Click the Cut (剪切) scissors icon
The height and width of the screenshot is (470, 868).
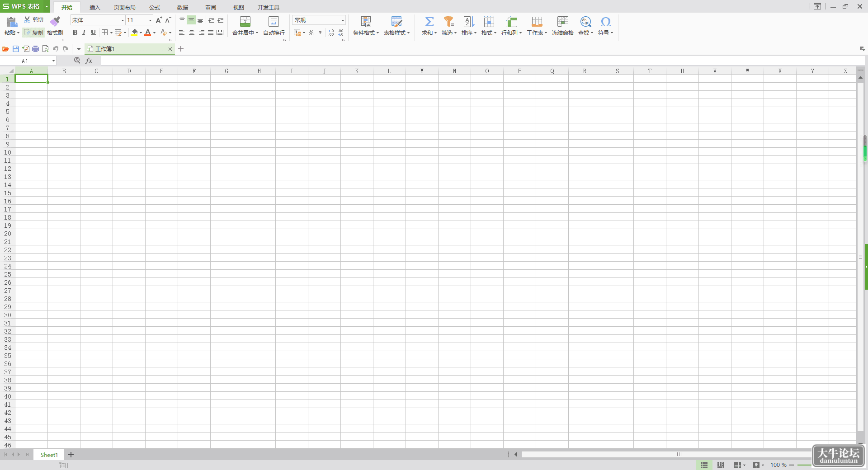27,20
